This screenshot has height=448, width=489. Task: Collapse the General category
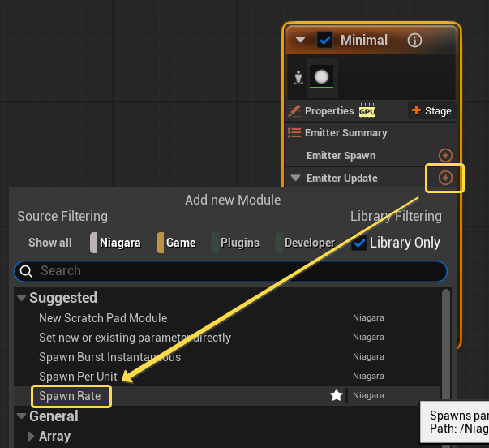click(x=22, y=416)
